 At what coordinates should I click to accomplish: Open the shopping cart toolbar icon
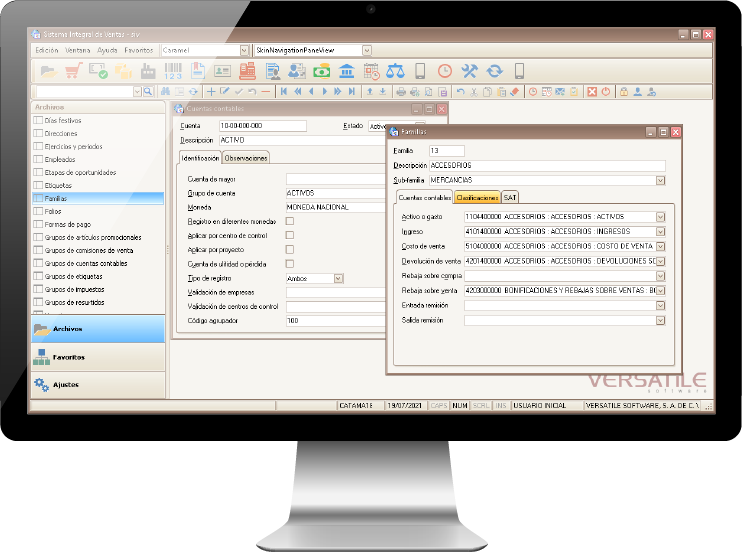pyautogui.click(x=73, y=71)
